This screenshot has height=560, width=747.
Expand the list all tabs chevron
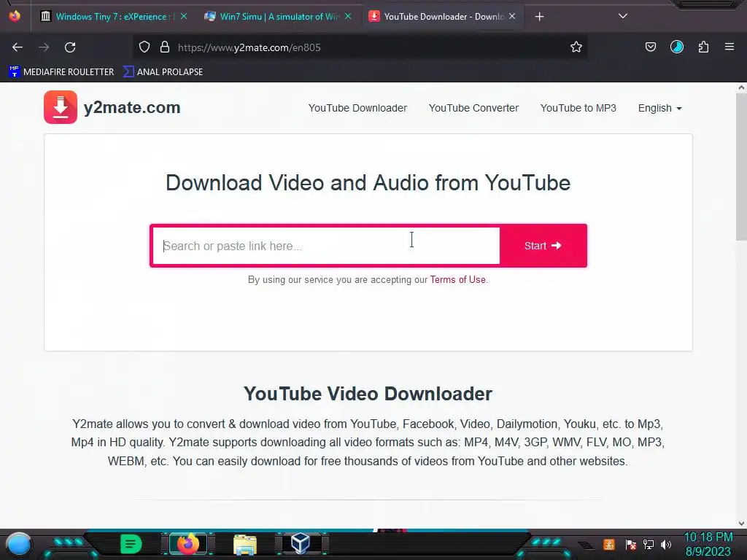click(x=623, y=16)
